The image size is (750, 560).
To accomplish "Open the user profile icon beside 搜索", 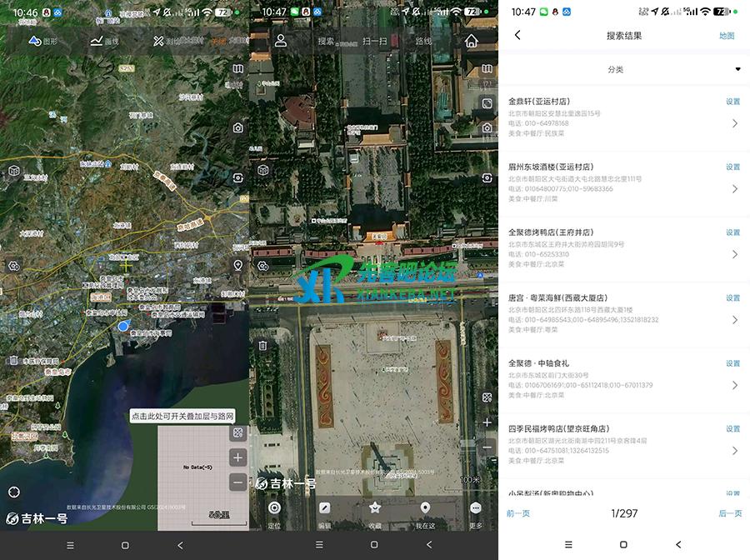I will tap(281, 41).
